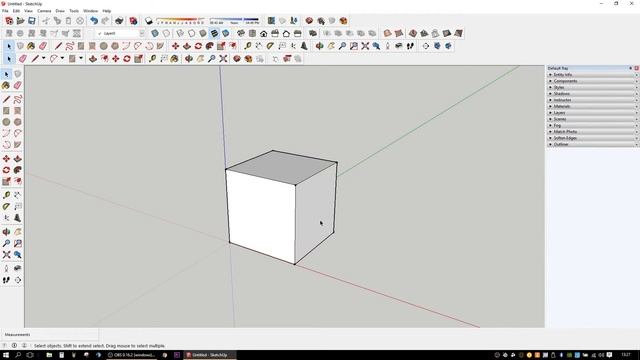Toggle the Default Tray pin
Image resolution: width=640 pixels, height=360 pixels.
click(630, 68)
